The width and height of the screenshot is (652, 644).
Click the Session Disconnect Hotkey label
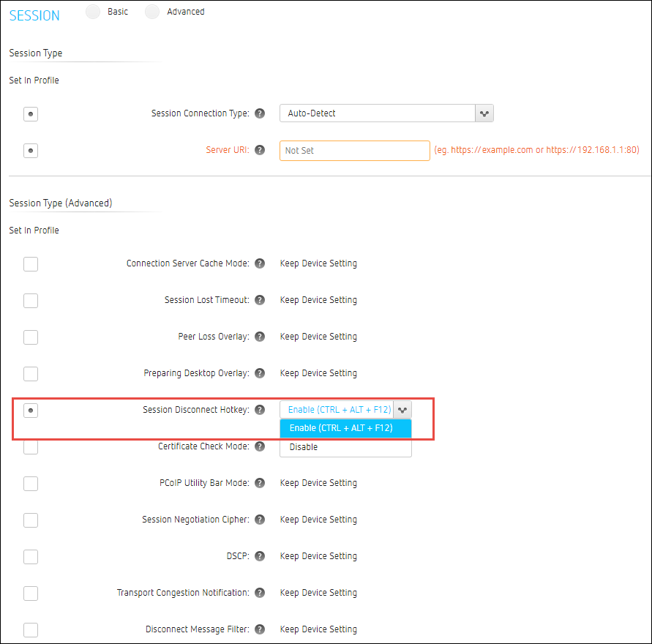coord(196,410)
